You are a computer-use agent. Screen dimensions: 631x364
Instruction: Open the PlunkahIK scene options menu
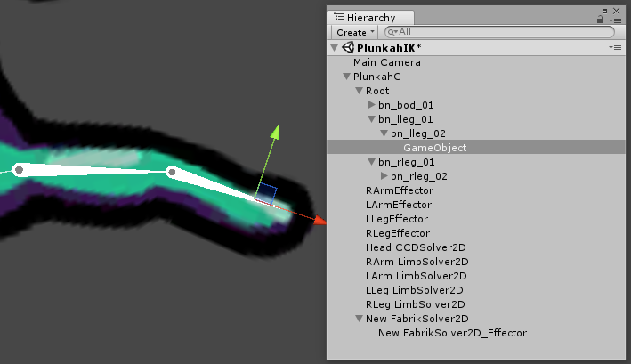613,47
